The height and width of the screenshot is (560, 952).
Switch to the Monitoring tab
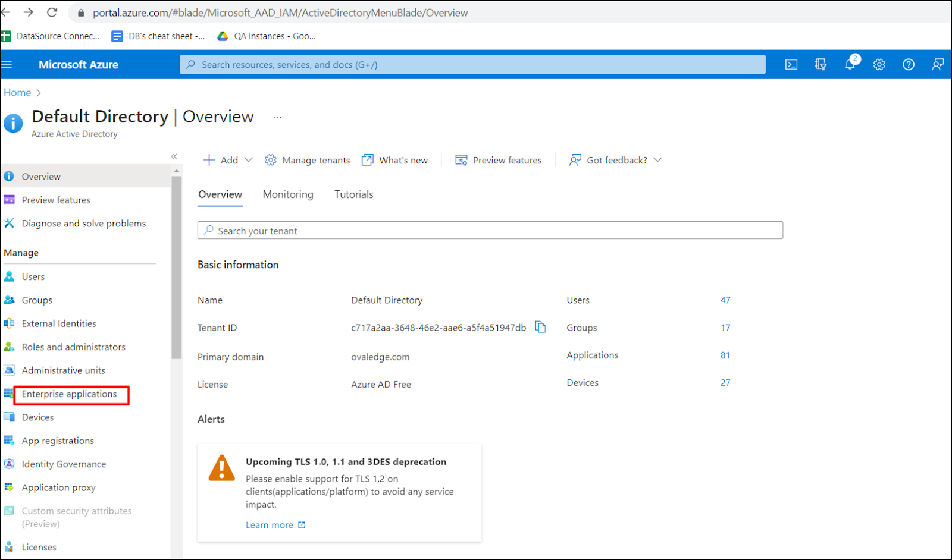(x=288, y=194)
